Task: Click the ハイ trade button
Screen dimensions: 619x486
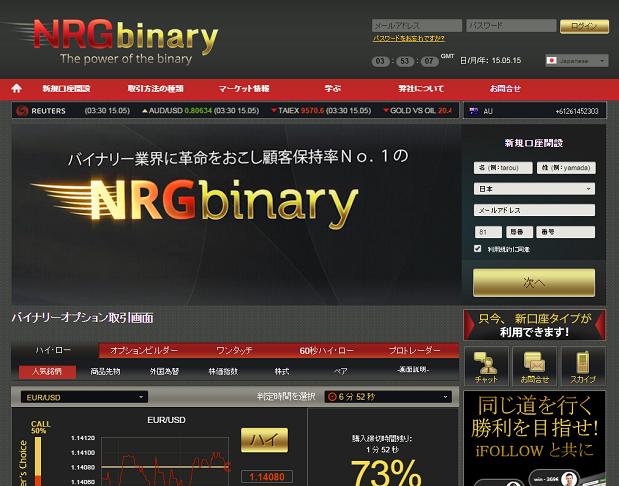Action: tap(264, 440)
